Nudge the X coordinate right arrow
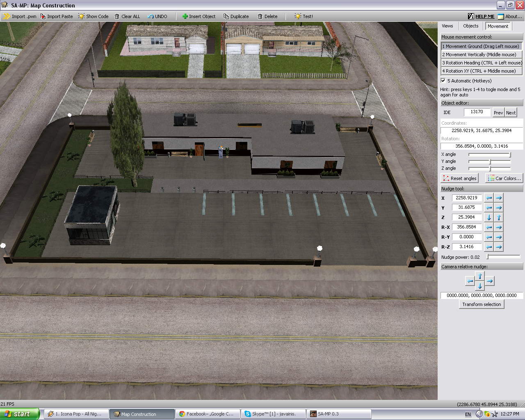Screen dimensions: 525x420 [x=499, y=198]
